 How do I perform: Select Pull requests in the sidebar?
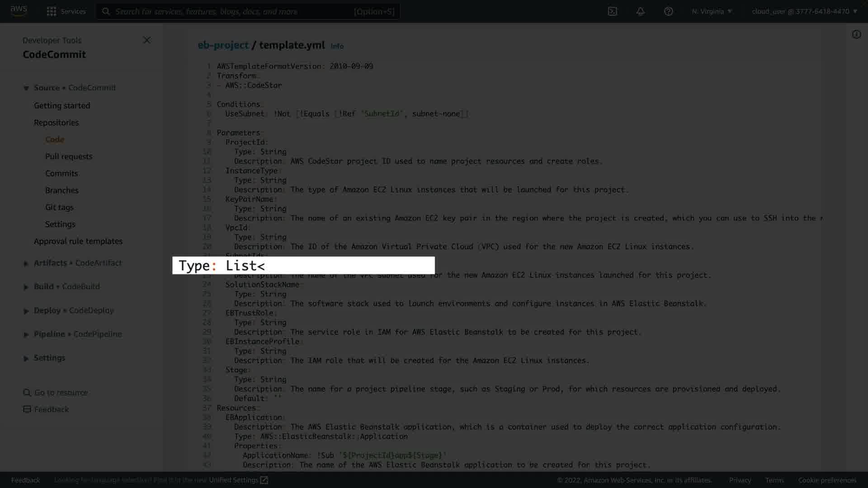pos(69,156)
